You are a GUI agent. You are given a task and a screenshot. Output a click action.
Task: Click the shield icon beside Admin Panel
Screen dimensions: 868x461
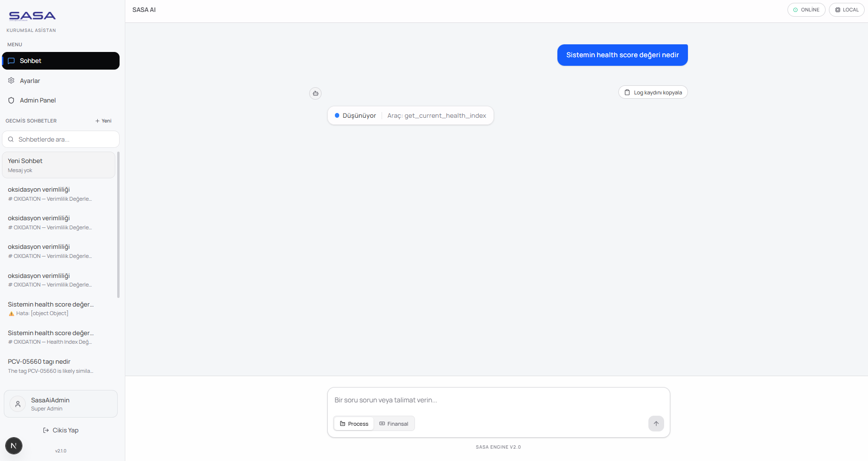pyautogui.click(x=11, y=100)
